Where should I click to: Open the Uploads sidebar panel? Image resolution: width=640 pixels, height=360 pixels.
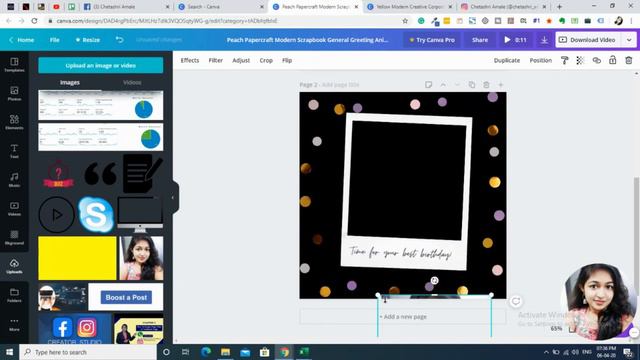14,266
